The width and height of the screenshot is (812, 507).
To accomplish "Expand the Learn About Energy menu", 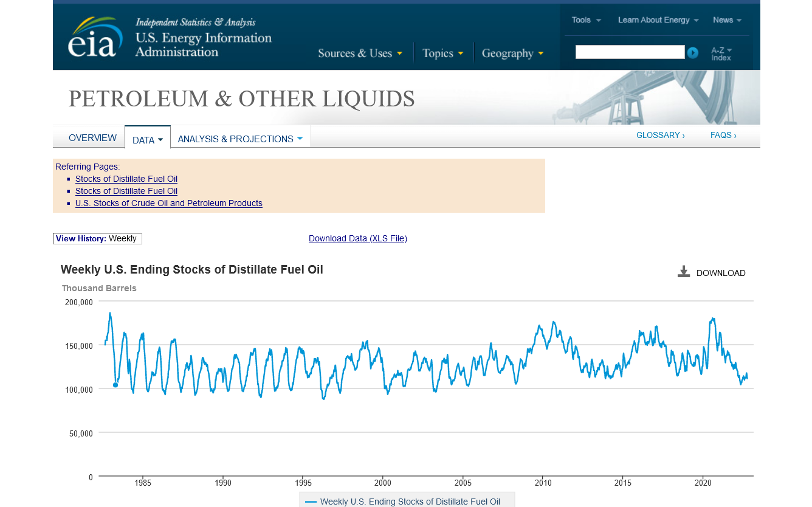I will [658, 20].
